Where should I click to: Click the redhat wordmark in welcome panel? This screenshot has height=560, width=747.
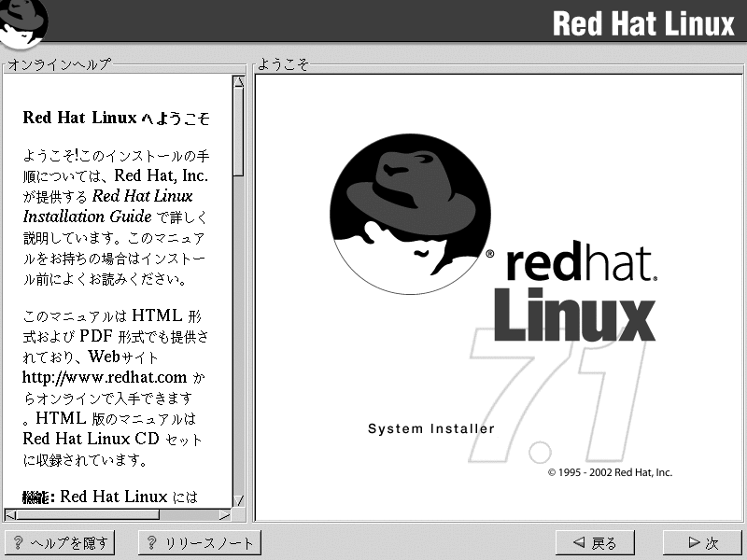tap(581, 264)
